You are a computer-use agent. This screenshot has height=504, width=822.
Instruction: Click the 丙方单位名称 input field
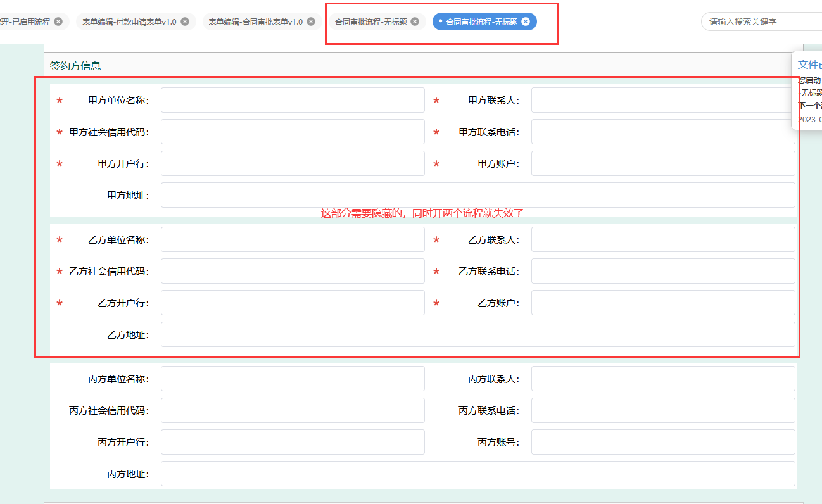pos(293,379)
